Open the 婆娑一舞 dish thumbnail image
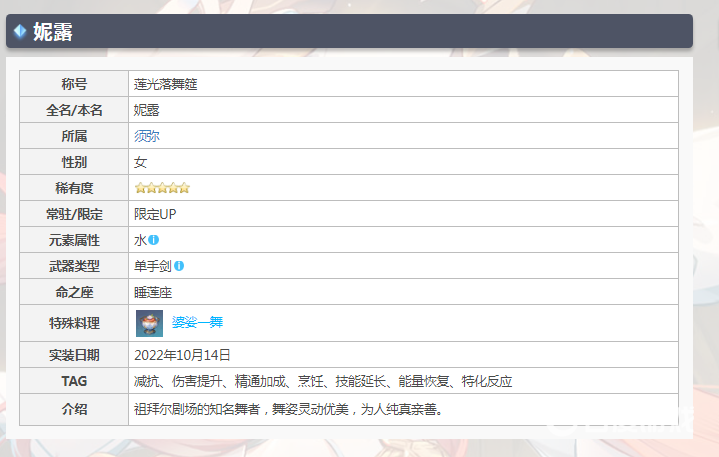 pyautogui.click(x=149, y=323)
